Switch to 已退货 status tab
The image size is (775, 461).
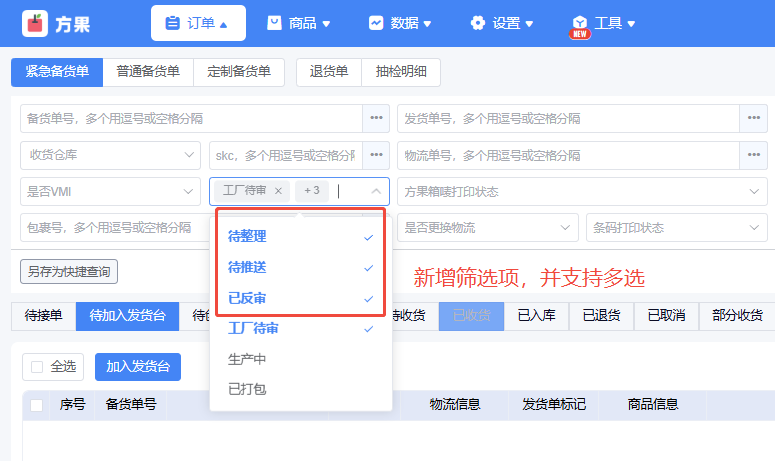pos(602,316)
